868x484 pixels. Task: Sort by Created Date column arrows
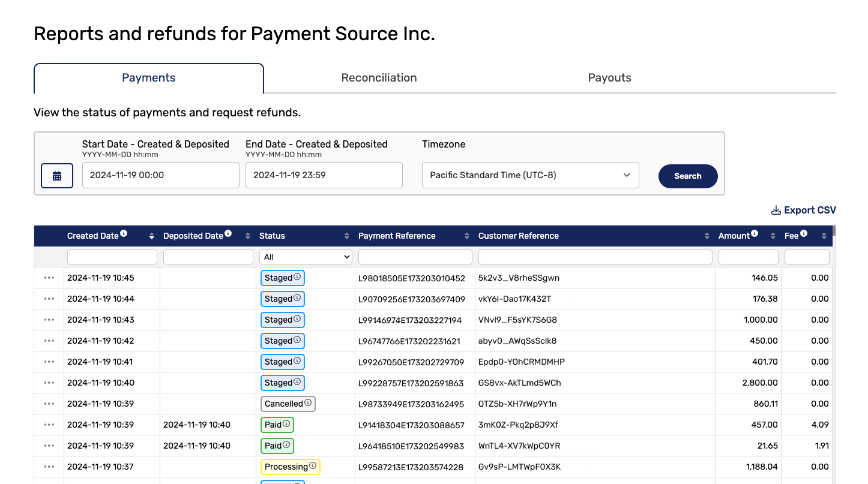[x=152, y=236]
